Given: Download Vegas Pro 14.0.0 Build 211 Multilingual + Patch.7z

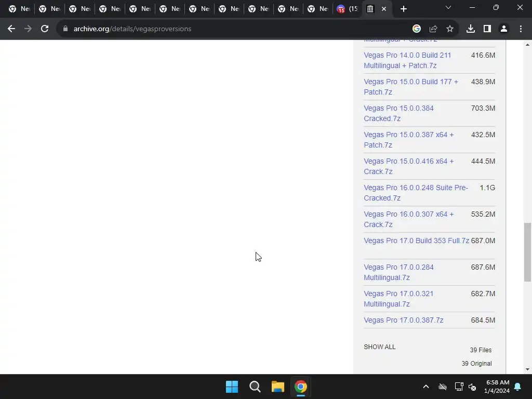Looking at the screenshot, I should click(407, 60).
